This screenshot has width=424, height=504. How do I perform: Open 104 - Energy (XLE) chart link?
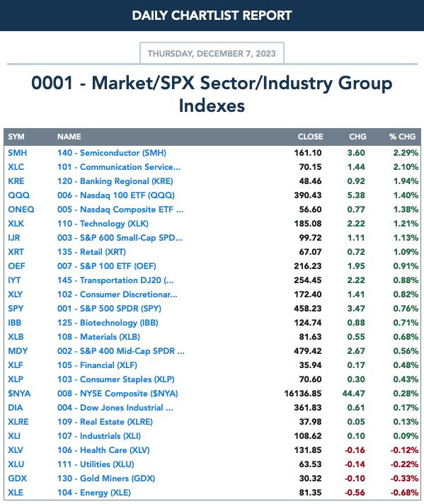94,492
